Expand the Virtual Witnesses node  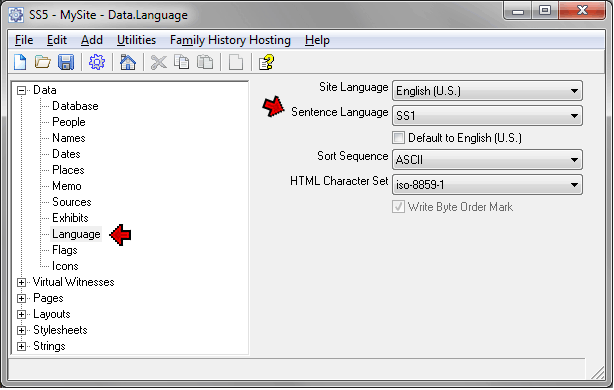[22, 282]
